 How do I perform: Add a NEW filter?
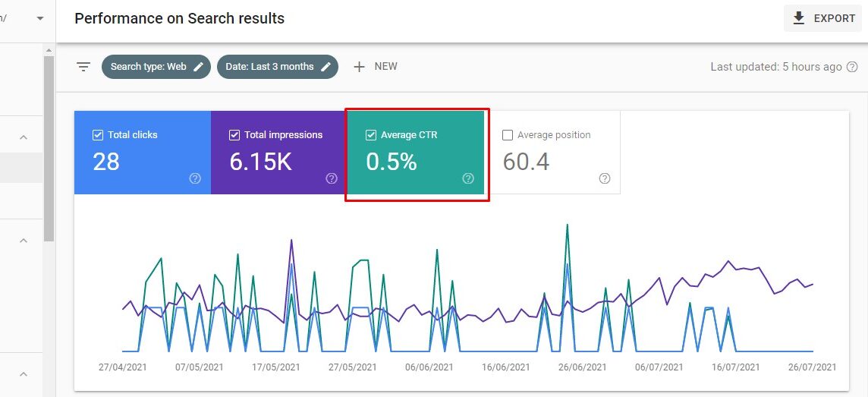376,67
